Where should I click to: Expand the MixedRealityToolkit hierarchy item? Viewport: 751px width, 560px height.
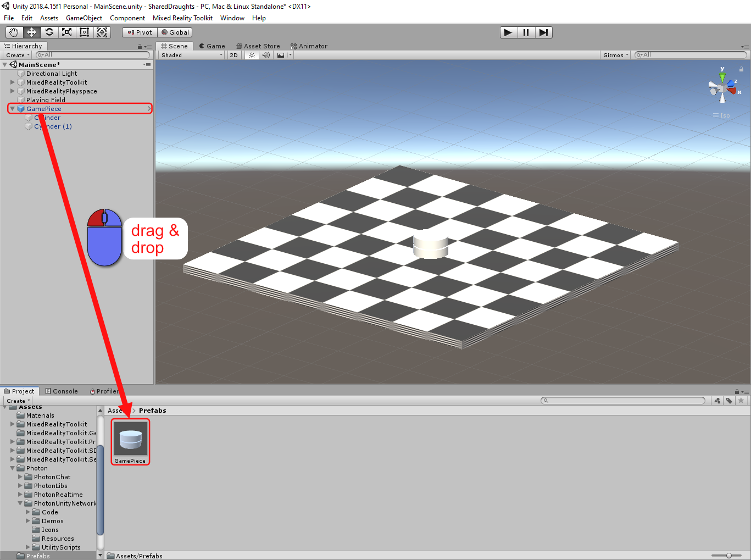point(13,82)
